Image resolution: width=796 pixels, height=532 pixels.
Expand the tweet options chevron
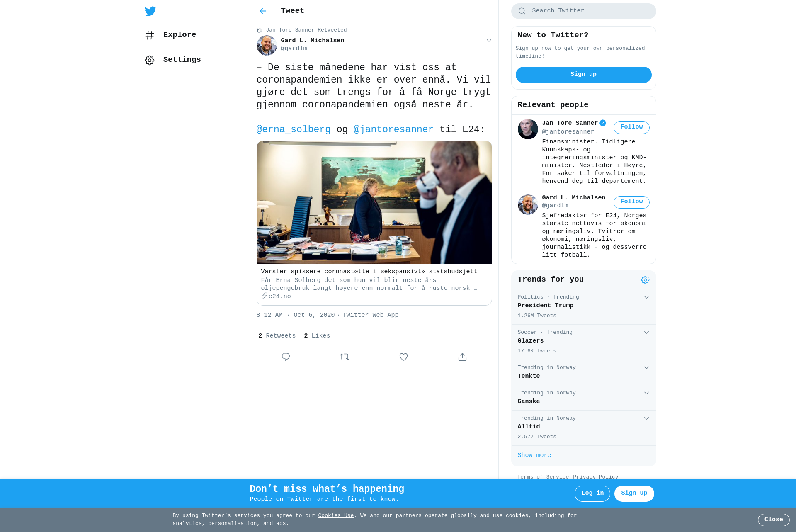coord(489,41)
